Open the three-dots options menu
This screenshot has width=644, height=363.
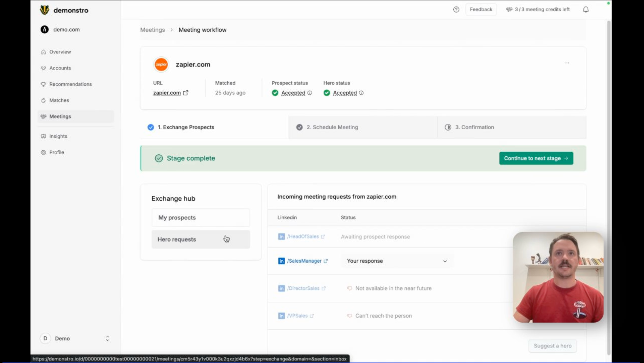pyautogui.click(x=566, y=63)
